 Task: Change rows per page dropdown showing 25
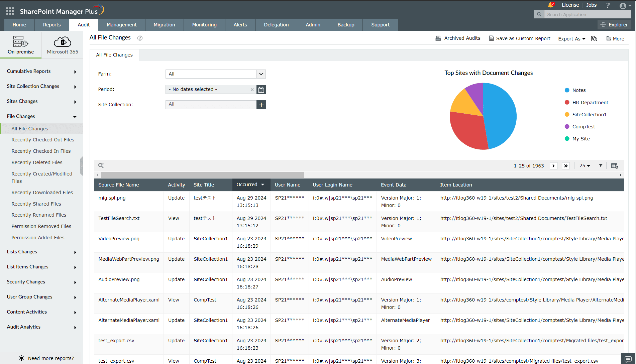585,166
